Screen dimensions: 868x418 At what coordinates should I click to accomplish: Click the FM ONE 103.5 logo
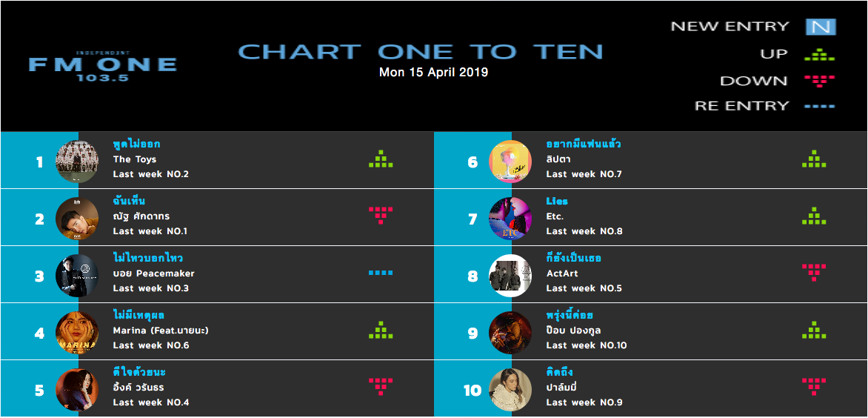tap(103, 65)
